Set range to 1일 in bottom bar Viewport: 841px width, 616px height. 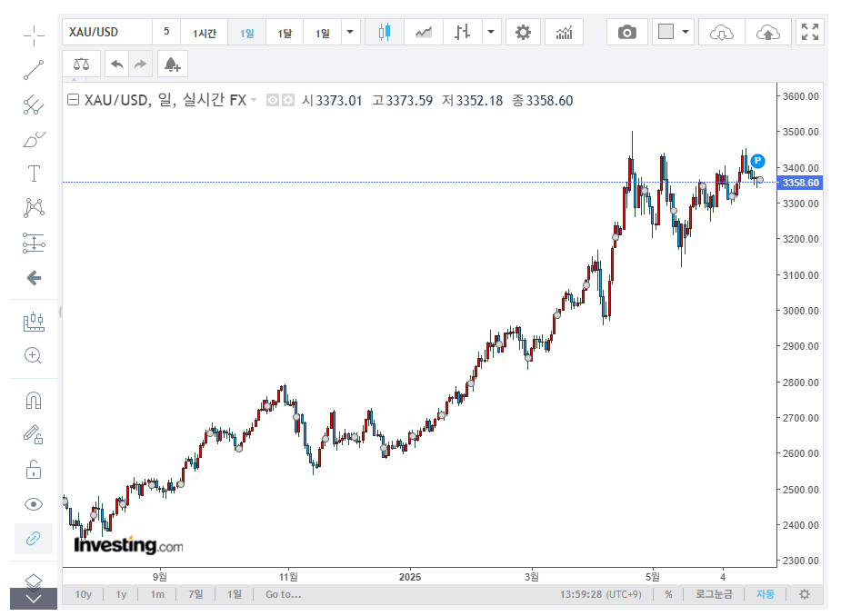click(235, 594)
